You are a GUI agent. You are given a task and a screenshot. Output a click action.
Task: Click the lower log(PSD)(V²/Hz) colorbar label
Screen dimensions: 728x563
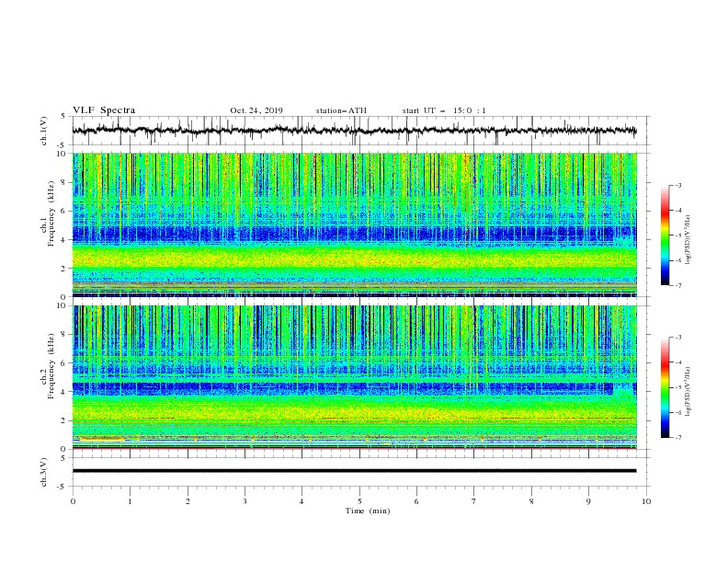688,391
